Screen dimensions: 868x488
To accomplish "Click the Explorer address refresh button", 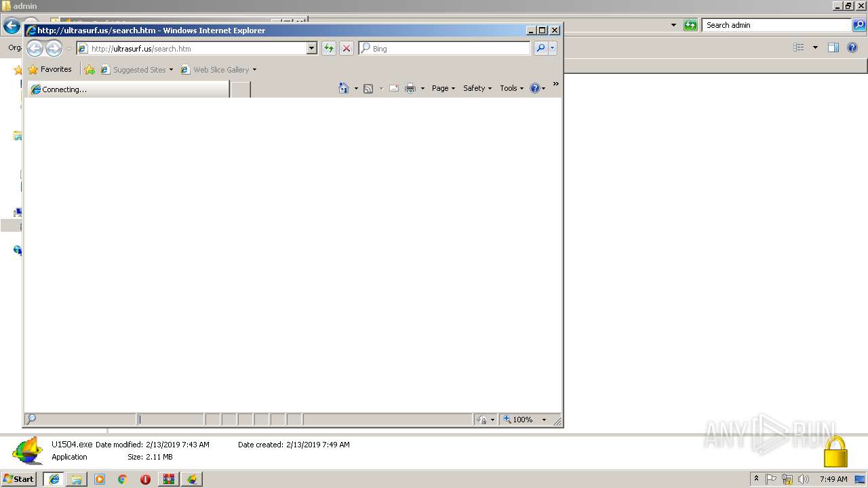I will click(x=690, y=25).
